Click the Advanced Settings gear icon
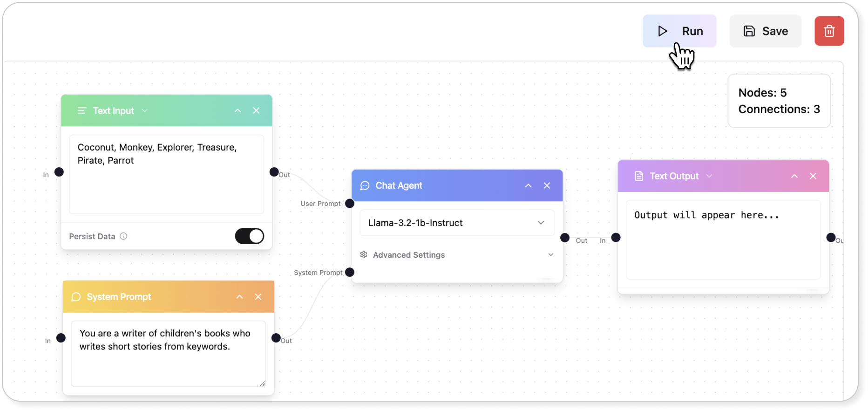The image size is (868, 411). [364, 255]
